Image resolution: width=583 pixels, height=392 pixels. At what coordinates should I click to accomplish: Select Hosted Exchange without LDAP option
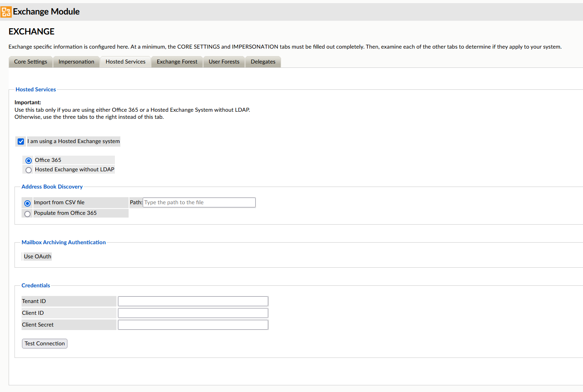[28, 170]
